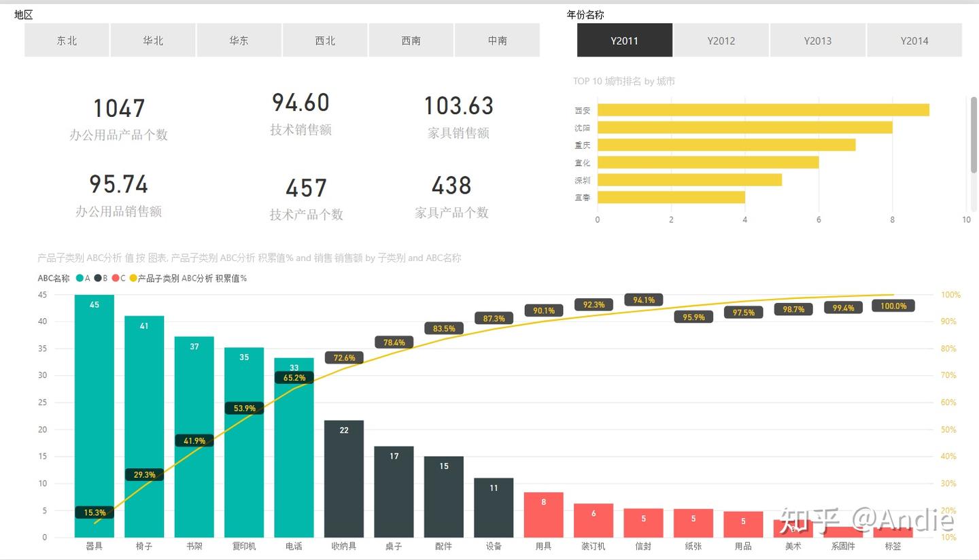Click the 99.4% cumulative label
The width and height of the screenshot is (979, 560).
click(844, 308)
